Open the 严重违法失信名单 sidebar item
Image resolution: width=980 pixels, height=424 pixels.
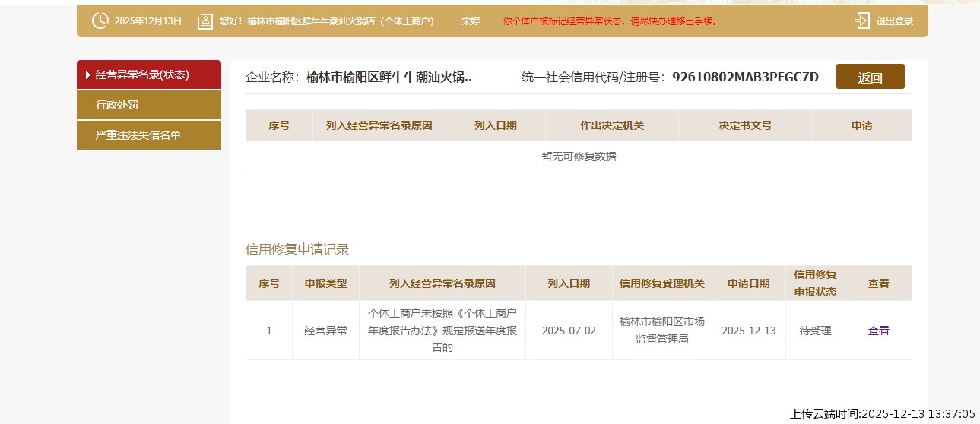tap(138, 135)
